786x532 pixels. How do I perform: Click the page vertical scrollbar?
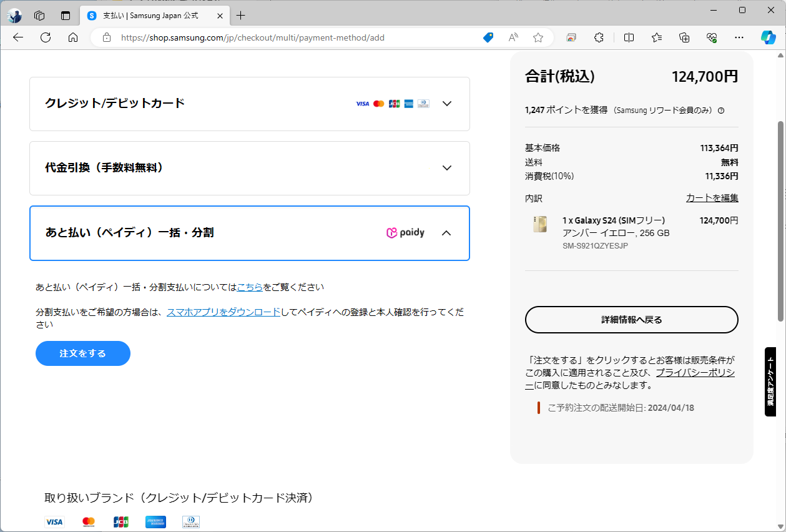780,222
